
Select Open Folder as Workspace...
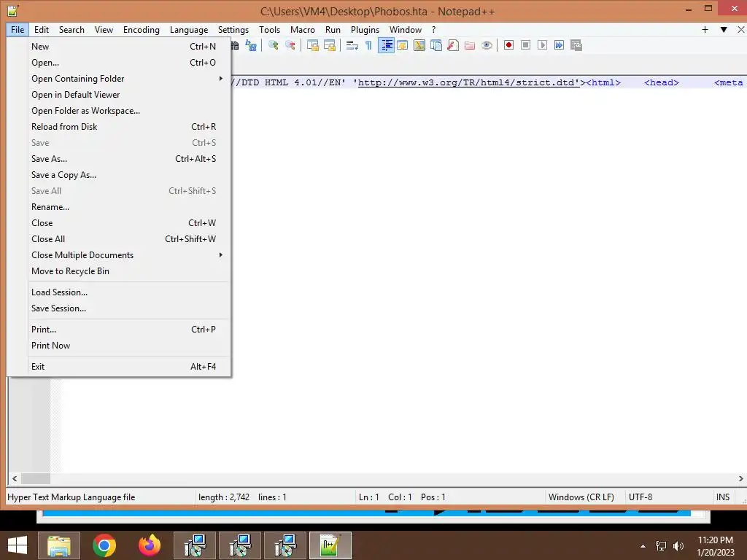pos(124,111)
